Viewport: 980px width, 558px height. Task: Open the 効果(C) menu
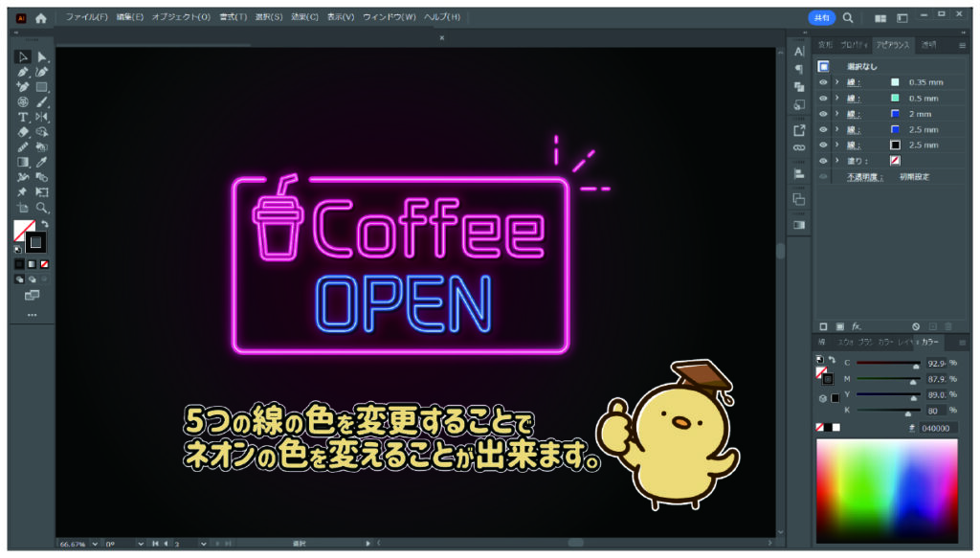click(x=304, y=17)
